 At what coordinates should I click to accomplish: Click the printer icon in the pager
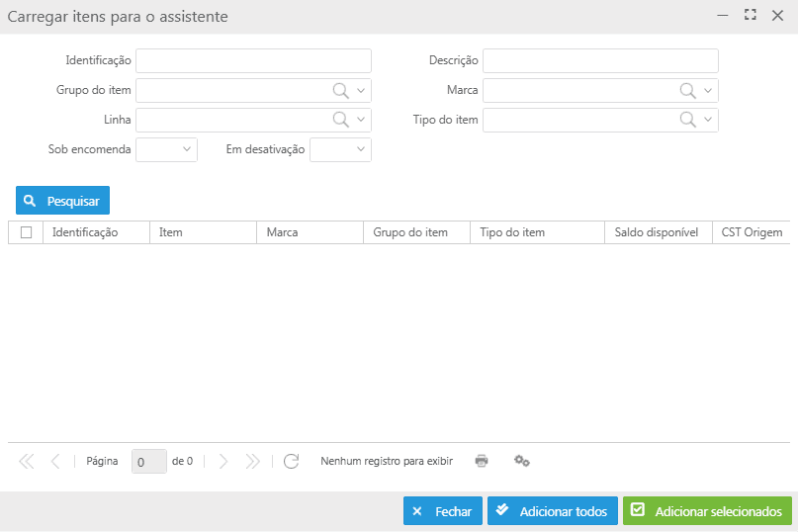point(482,461)
